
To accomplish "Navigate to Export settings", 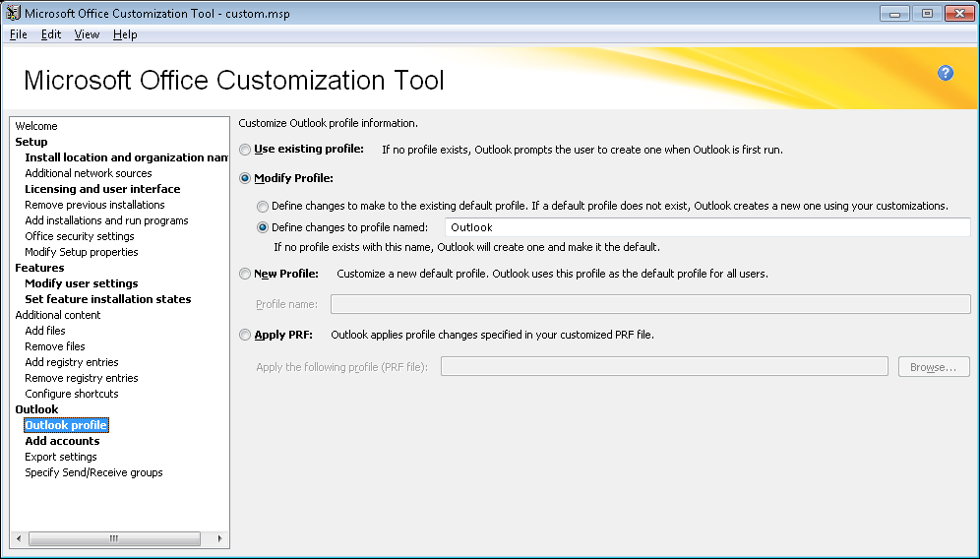I will click(61, 457).
